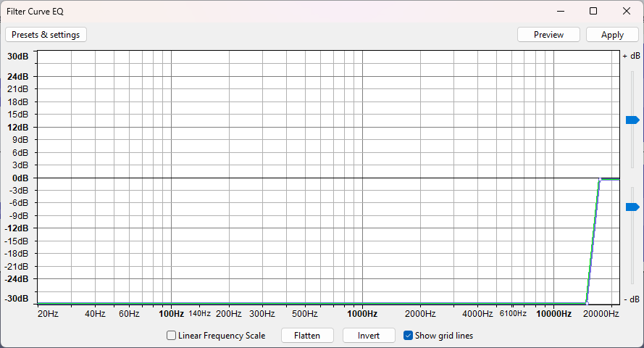Maximize the Filter Curve EQ window

pos(593,11)
